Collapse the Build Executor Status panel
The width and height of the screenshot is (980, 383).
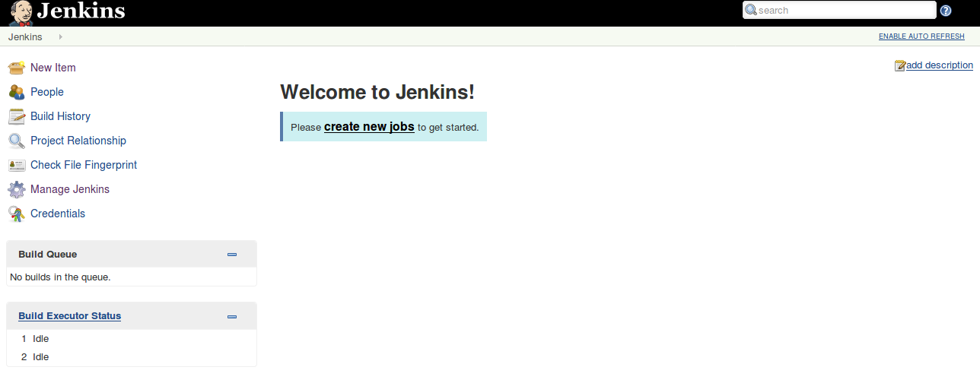coord(232,316)
